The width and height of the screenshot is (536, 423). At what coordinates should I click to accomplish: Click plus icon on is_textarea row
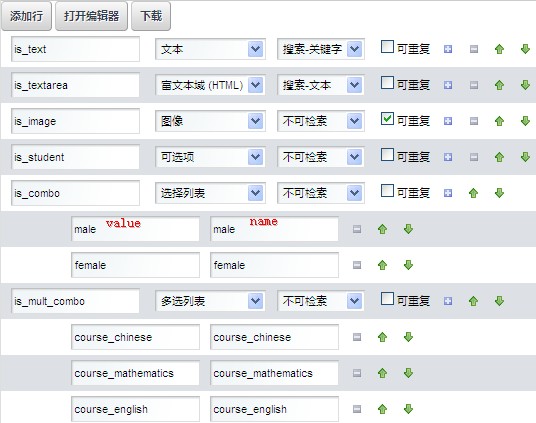point(448,85)
